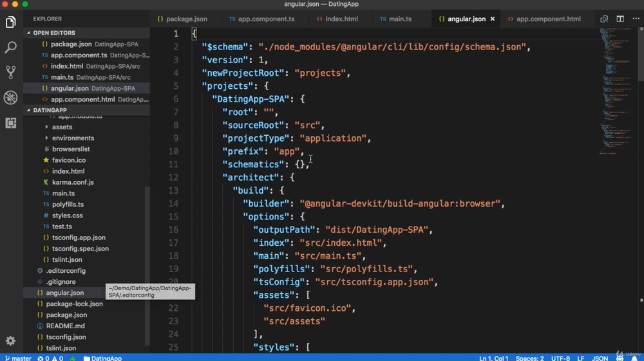The width and height of the screenshot is (644, 361).
Task: Open index.html in Open Editors list
Action: (86, 66)
